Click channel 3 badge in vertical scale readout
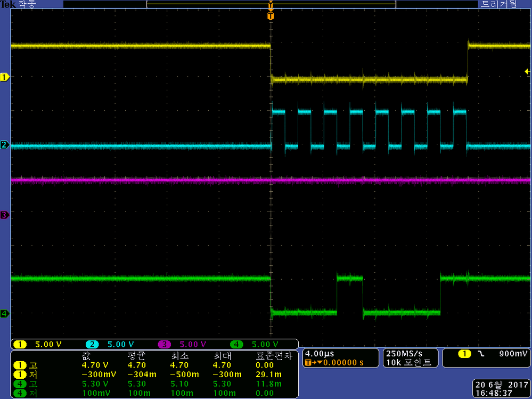 point(164,344)
